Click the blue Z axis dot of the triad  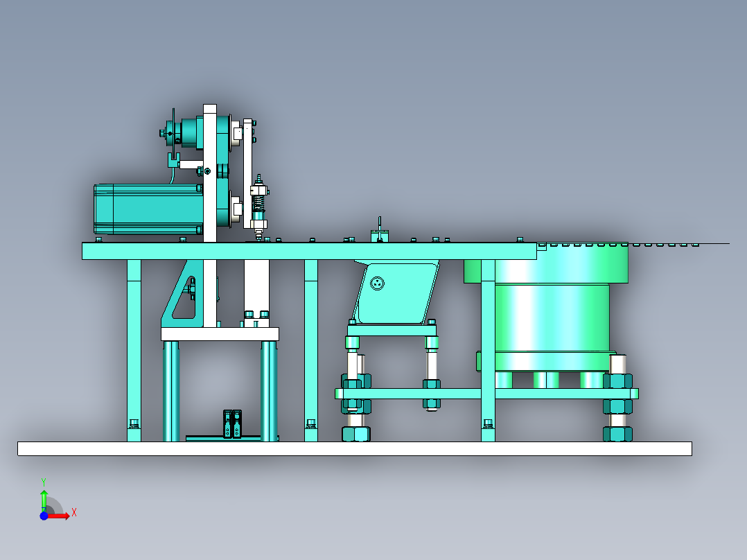pos(44,516)
